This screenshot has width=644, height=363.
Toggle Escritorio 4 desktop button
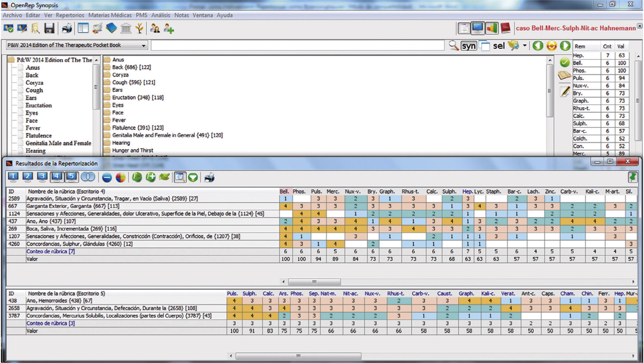(x=56, y=177)
